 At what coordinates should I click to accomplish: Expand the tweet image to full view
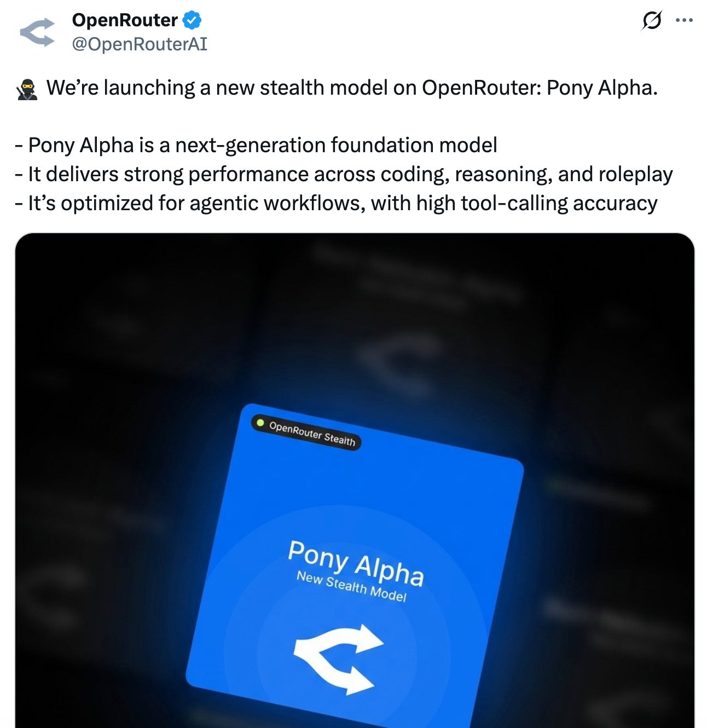tap(353, 481)
